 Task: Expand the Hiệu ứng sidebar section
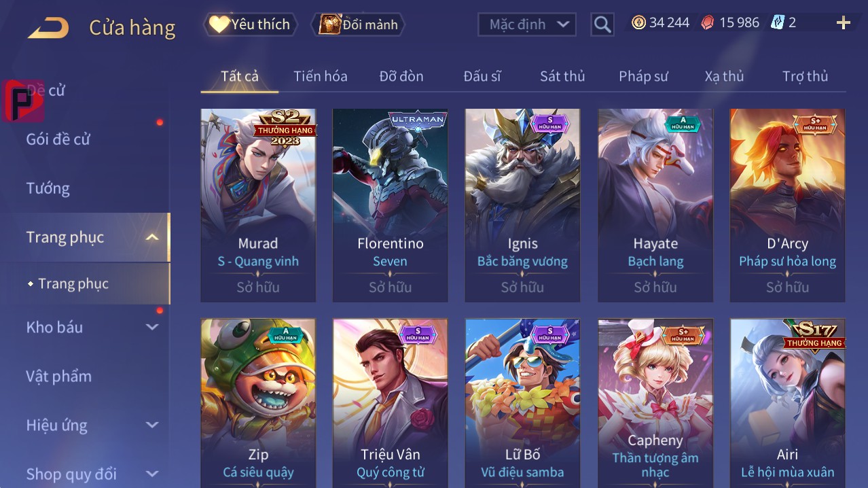(152, 425)
